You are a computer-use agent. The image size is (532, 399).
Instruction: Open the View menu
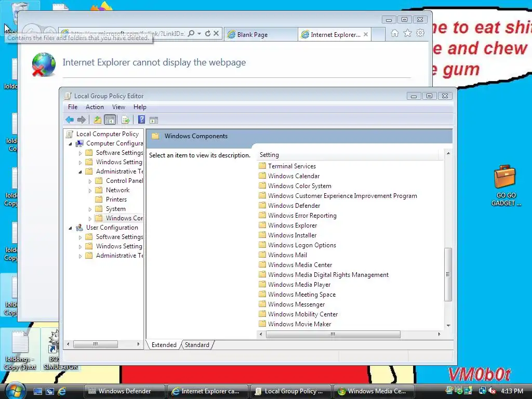(118, 107)
